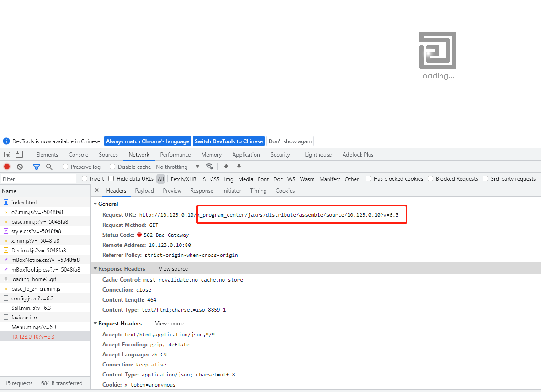Clear the network log

(20, 167)
